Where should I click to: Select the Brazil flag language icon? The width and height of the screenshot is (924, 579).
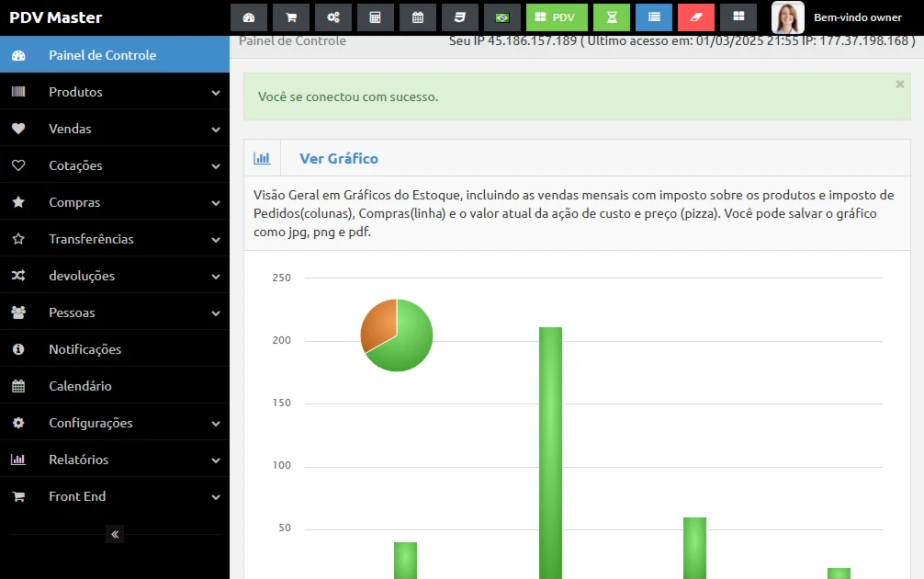pyautogui.click(x=502, y=17)
